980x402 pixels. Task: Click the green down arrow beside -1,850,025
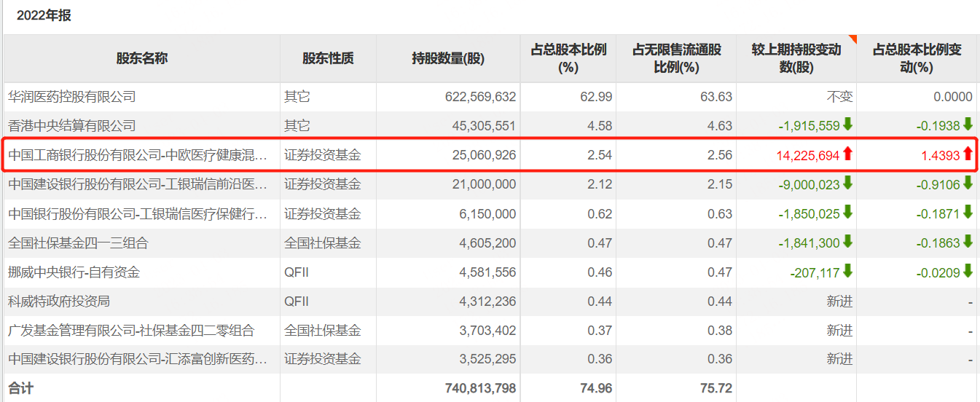[847, 213]
